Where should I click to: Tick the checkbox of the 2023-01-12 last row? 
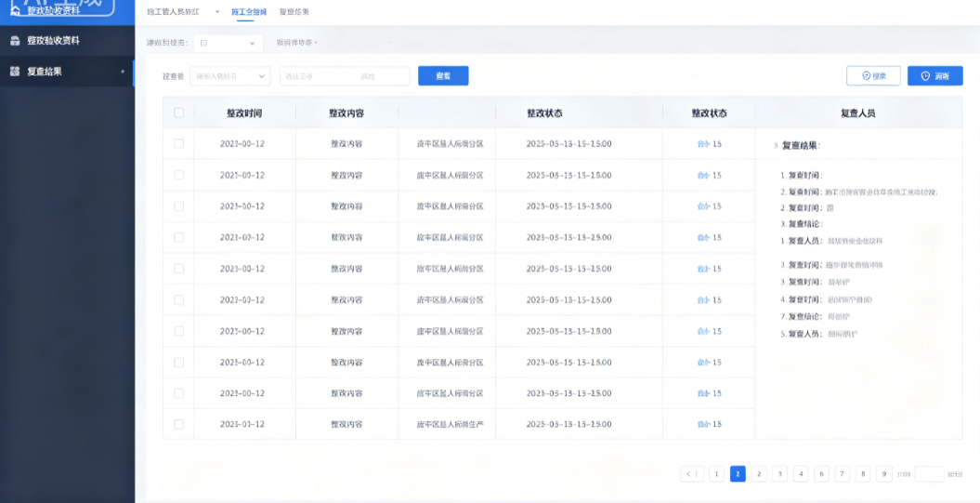(x=178, y=424)
